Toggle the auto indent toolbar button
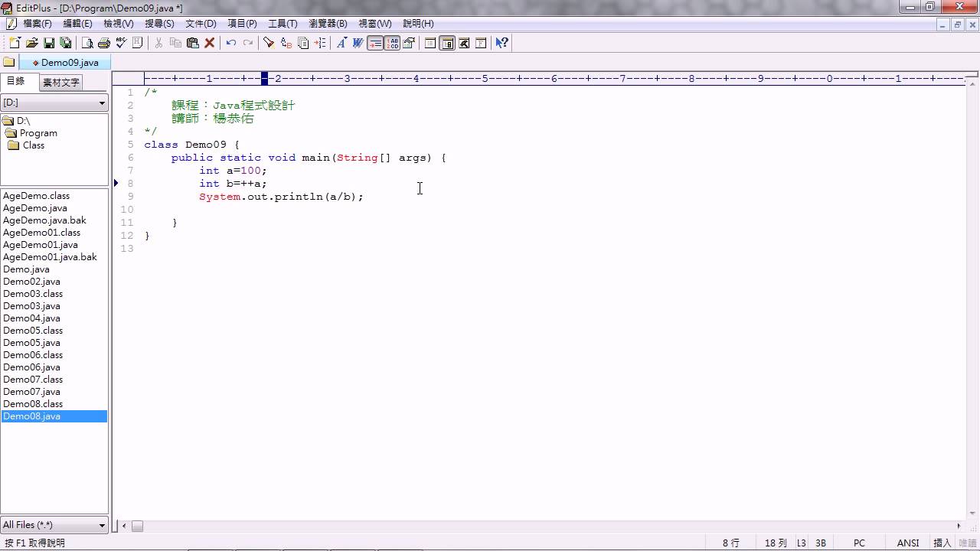 point(375,43)
